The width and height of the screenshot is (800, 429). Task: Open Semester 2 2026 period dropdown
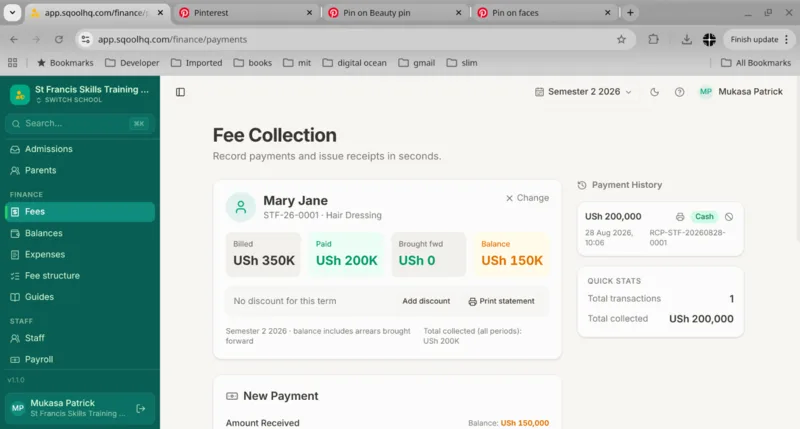click(583, 92)
